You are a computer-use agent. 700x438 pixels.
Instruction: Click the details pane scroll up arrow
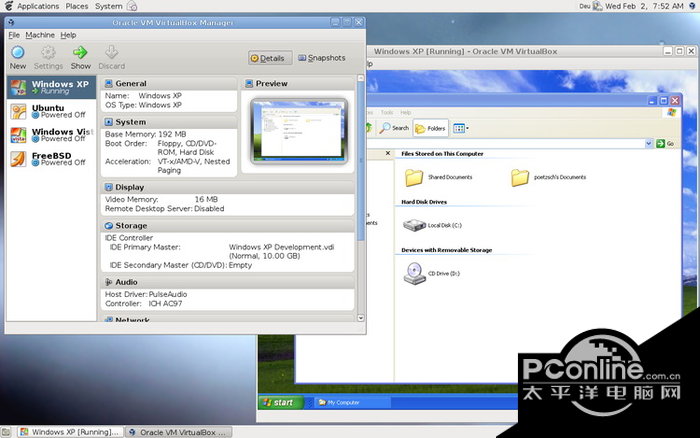[361, 79]
